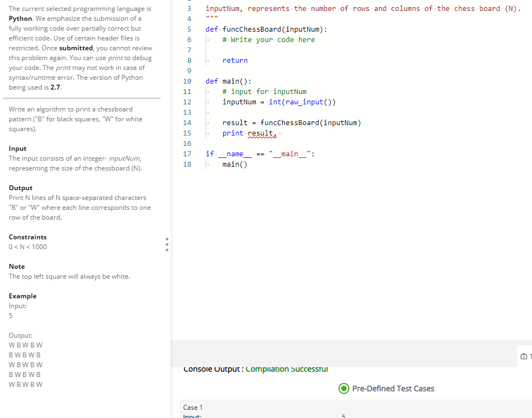
Task: Click the example input value '5' in the problem statement
Action: point(10,316)
